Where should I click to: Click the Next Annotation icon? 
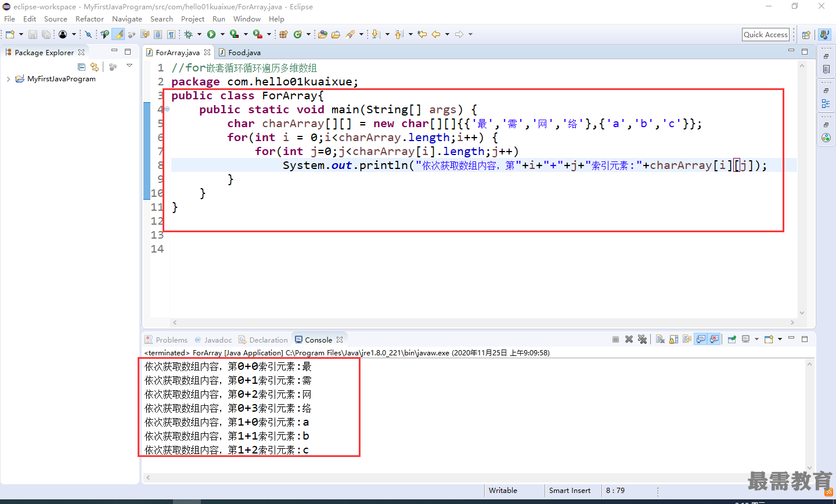[x=376, y=34]
